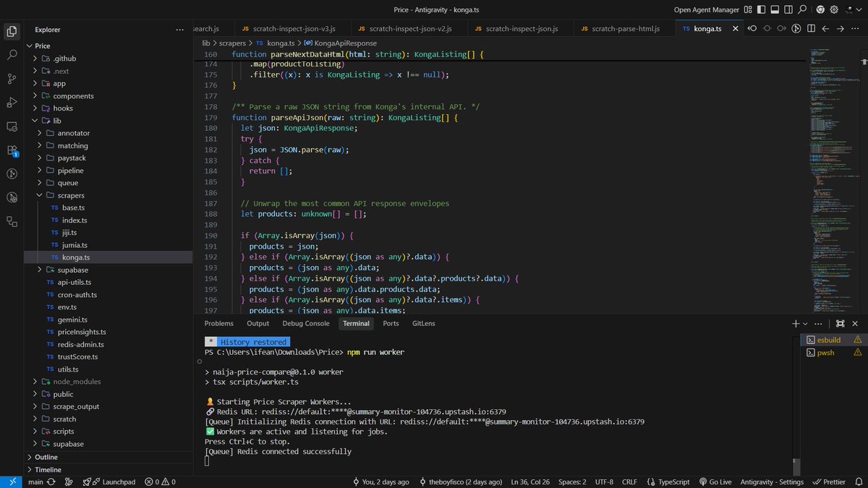Viewport: 868px width, 488px height.
Task: Open the Chrome browser icon in title bar
Action: click(820, 10)
